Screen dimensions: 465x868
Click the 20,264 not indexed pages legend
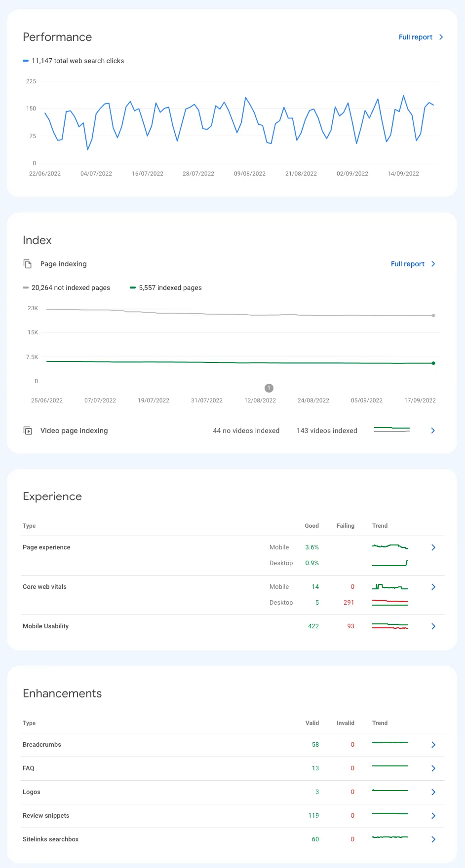pyautogui.click(x=67, y=288)
